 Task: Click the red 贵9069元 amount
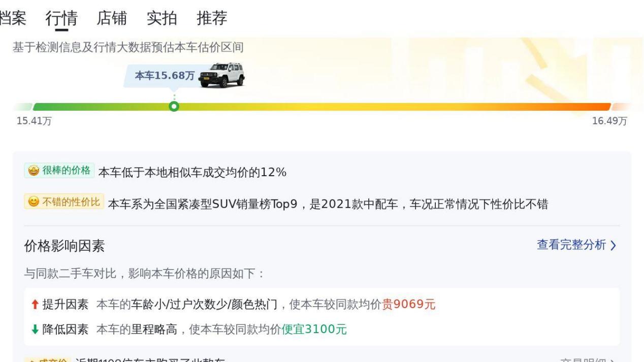tap(408, 305)
